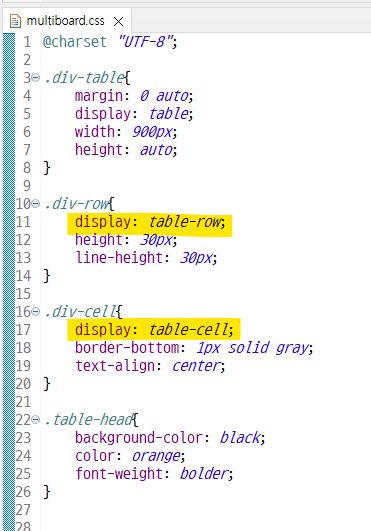Screen dimensions: 371x531
Task: Collapse the .div-table rule fold marker
Action: pos(36,78)
